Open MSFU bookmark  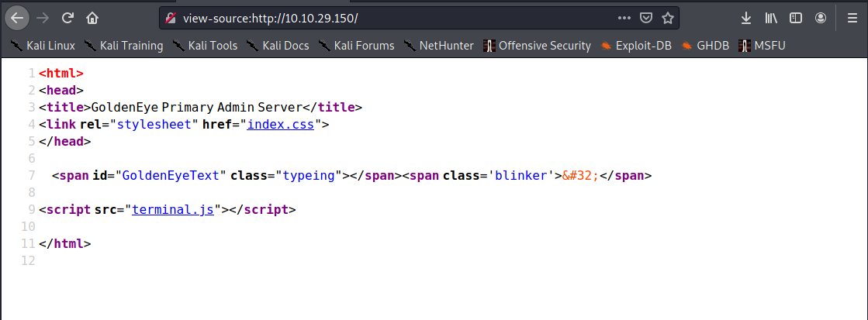click(x=762, y=46)
